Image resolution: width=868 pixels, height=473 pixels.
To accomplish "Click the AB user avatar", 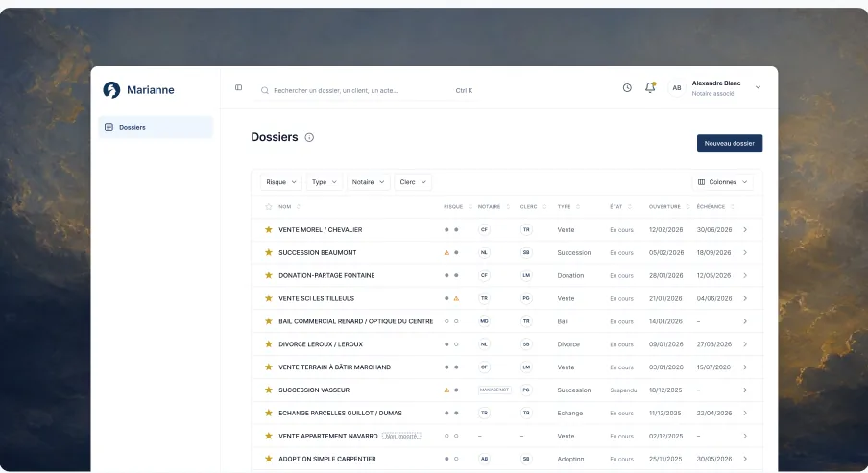I will [x=677, y=88].
